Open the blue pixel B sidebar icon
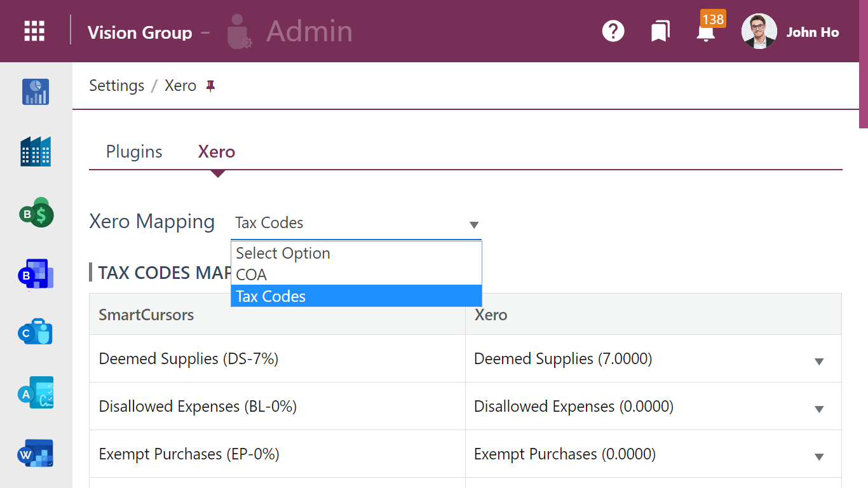Viewport: 868px width, 488px height. click(36, 274)
